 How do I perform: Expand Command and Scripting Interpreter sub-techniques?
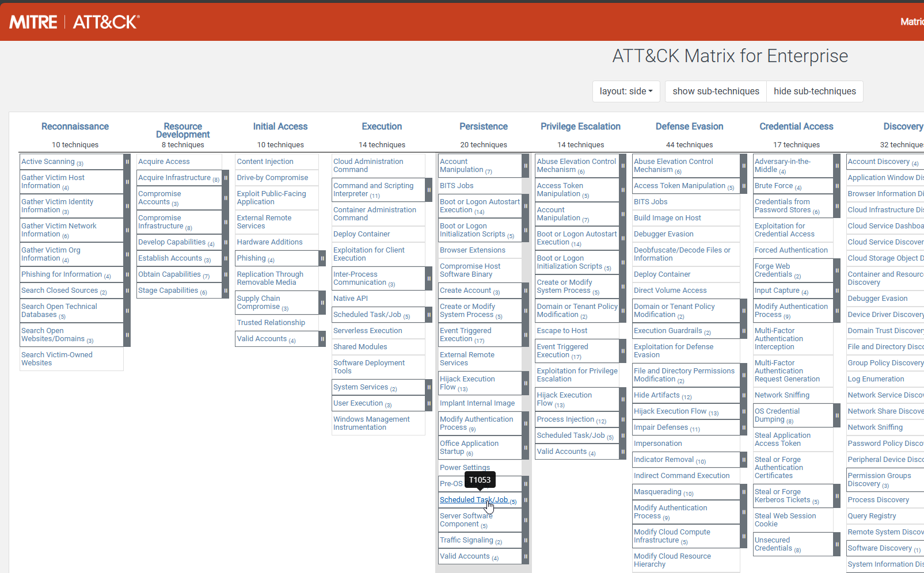[x=429, y=190]
